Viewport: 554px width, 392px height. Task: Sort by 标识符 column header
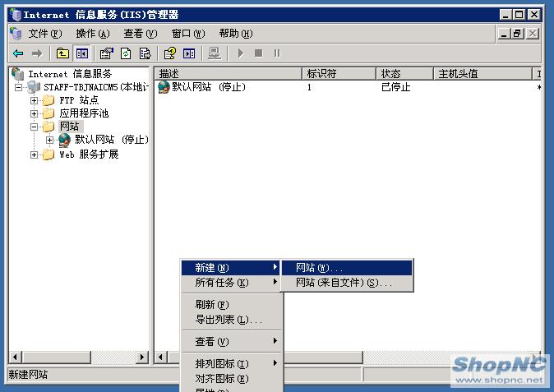[339, 74]
